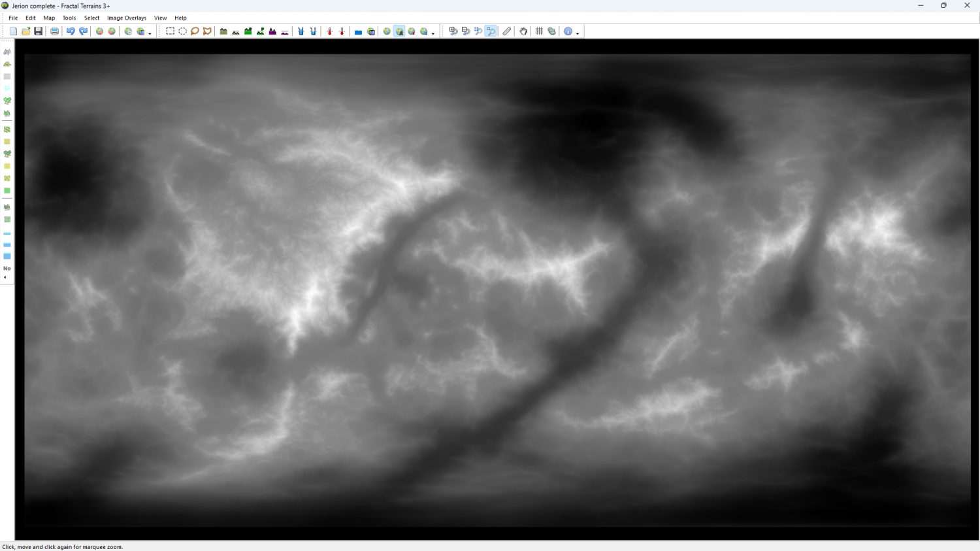The width and height of the screenshot is (980, 551).
Task: Click the blue info button
Action: pyautogui.click(x=568, y=31)
